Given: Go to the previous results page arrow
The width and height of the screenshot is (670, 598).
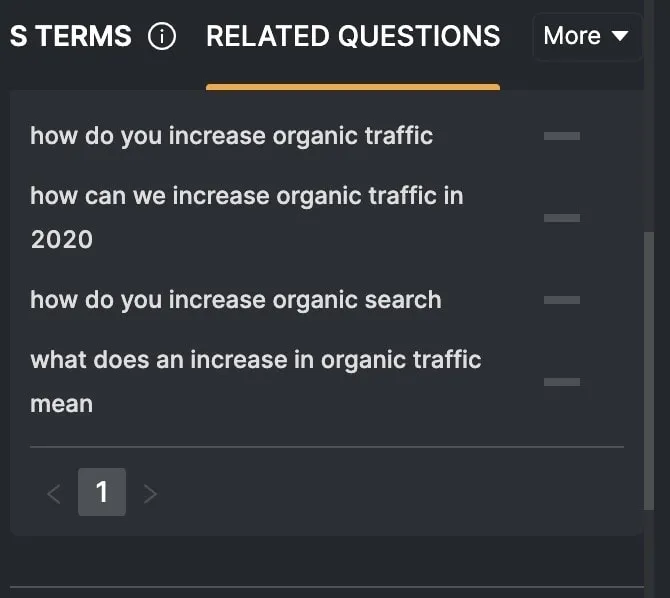Looking at the screenshot, I should (54, 493).
